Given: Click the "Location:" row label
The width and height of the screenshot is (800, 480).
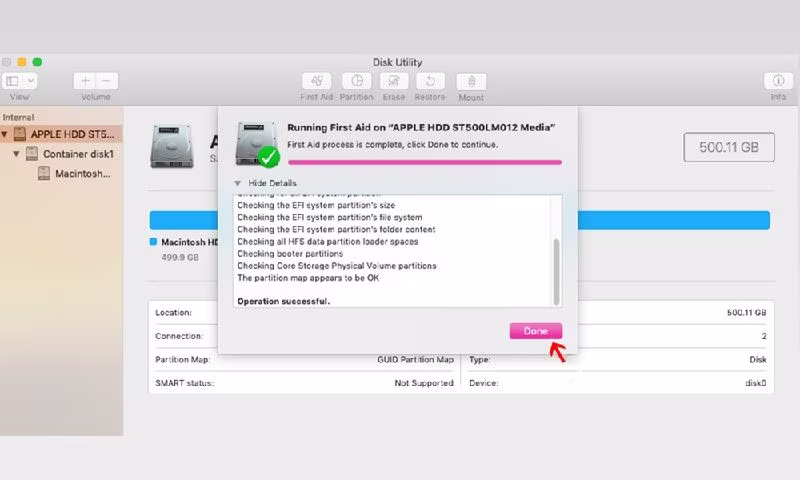Looking at the screenshot, I should click(173, 313).
